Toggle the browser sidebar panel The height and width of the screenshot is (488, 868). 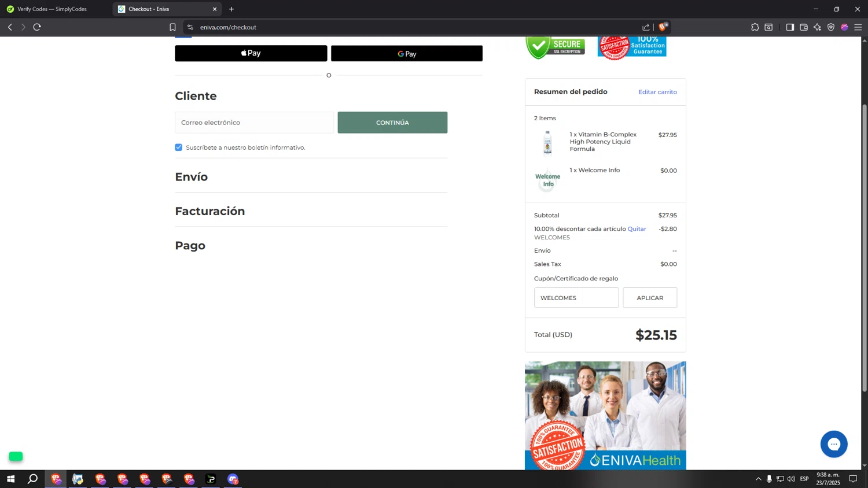click(x=790, y=27)
